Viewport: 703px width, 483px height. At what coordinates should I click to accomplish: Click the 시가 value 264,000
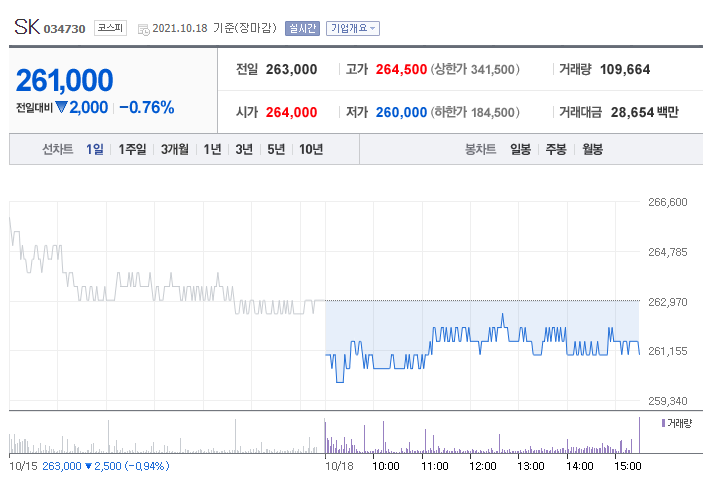coord(291,112)
